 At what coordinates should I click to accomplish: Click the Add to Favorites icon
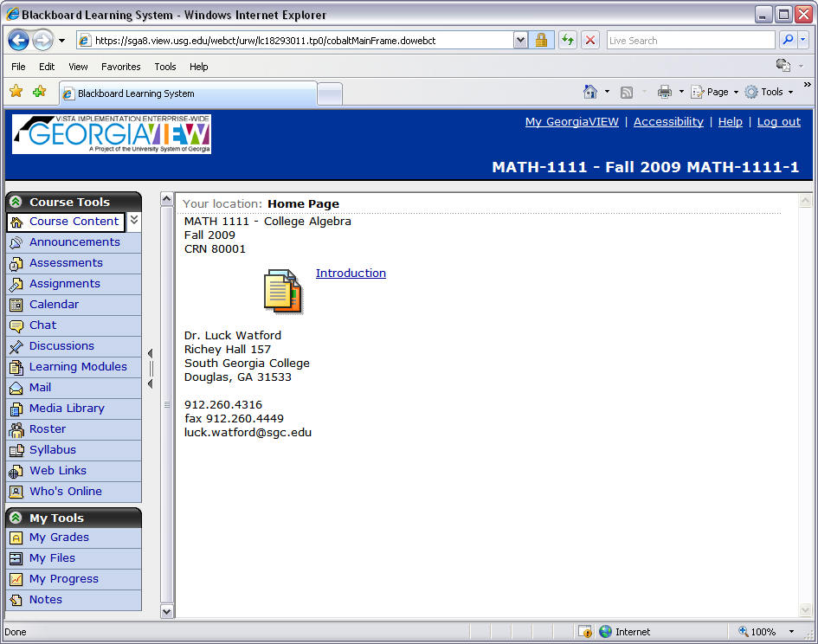click(39, 92)
